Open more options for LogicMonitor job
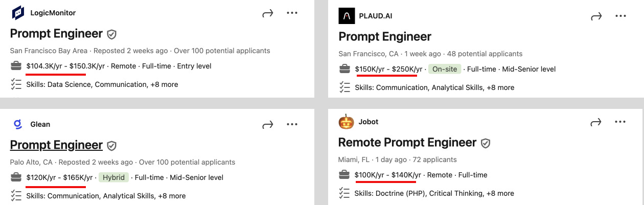The height and width of the screenshot is (205, 644). click(x=292, y=13)
